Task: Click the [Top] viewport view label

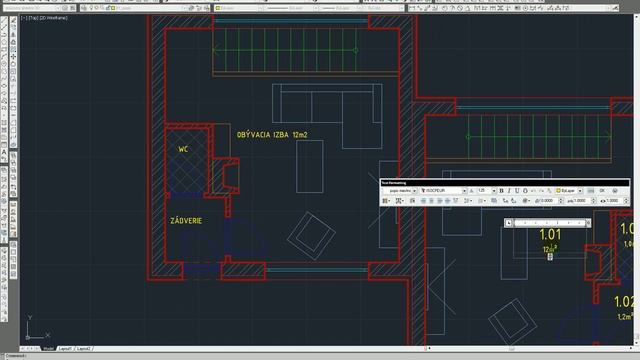Action: click(33, 18)
